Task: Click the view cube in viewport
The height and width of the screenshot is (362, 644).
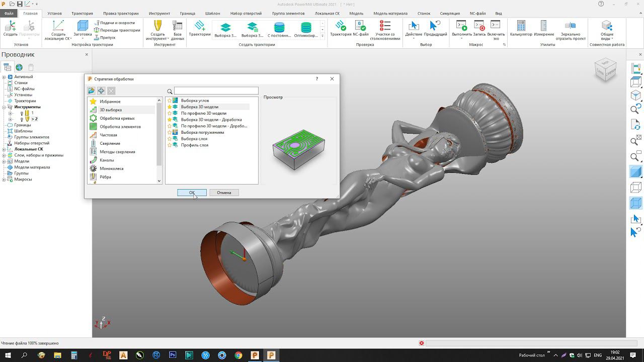Action: (x=605, y=70)
